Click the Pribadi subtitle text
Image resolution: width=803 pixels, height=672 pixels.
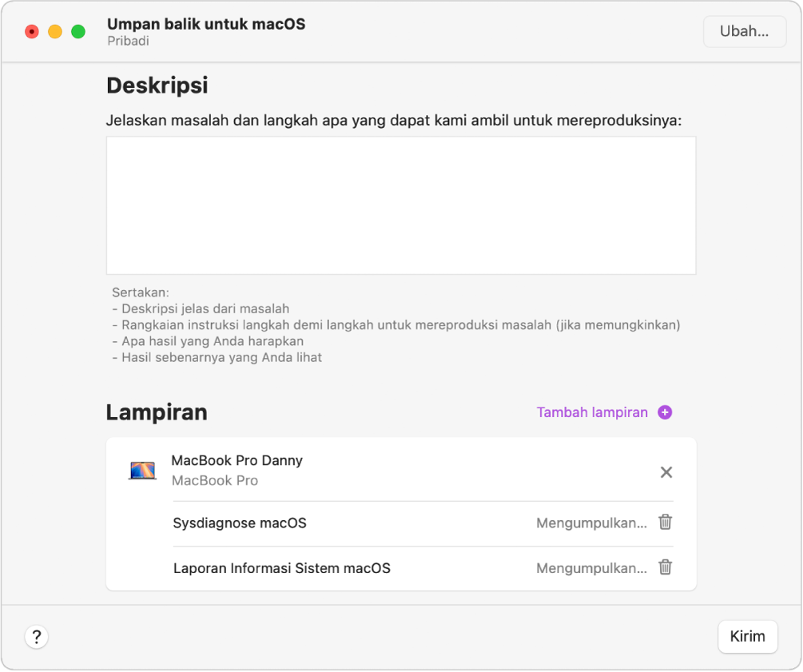128,41
